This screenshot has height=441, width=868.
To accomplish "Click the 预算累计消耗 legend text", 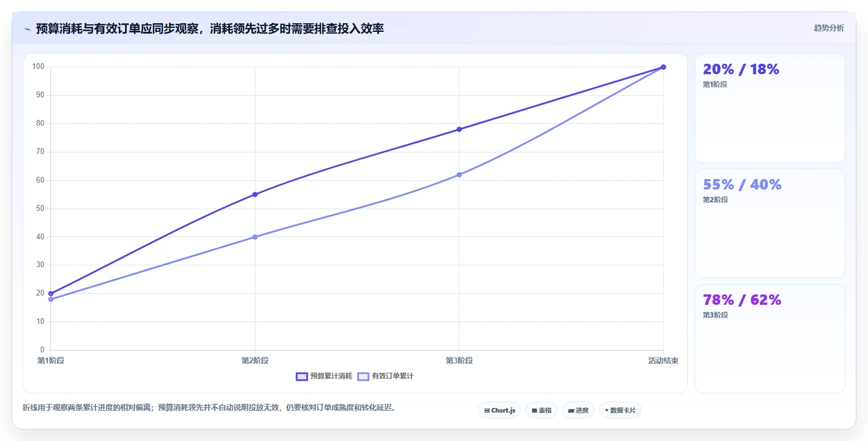I will coord(331,376).
